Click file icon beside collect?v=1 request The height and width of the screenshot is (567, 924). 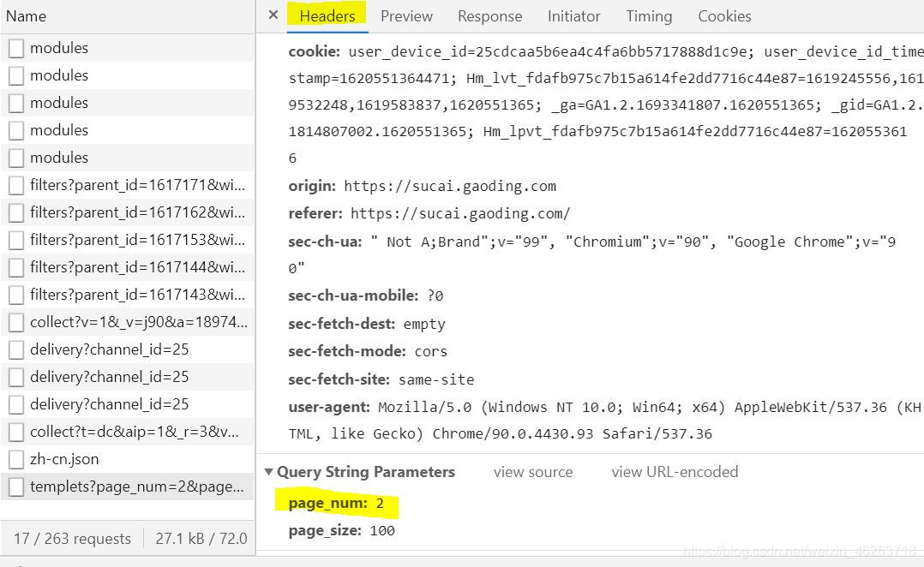[x=15, y=322]
